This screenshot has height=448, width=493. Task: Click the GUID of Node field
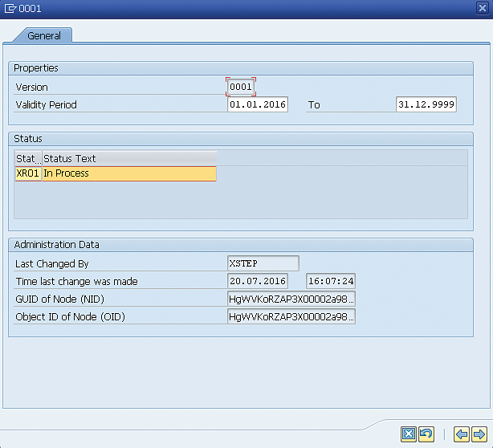[291, 299]
